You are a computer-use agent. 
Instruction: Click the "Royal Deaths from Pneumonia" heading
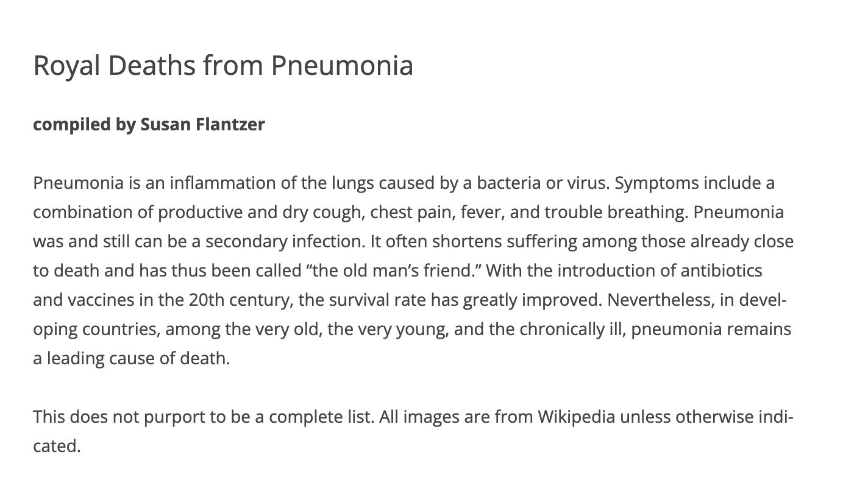pos(223,65)
